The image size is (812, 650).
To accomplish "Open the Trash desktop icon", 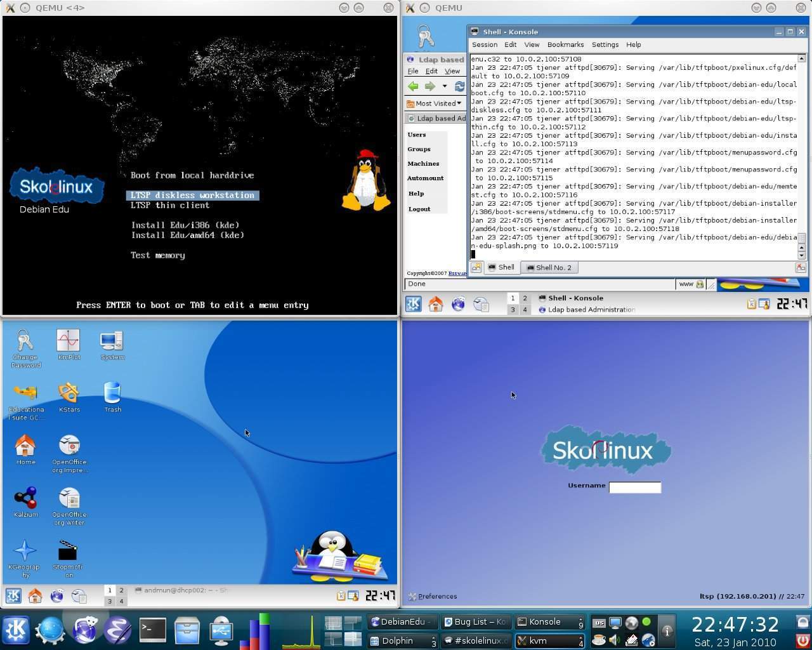I will coord(112,394).
